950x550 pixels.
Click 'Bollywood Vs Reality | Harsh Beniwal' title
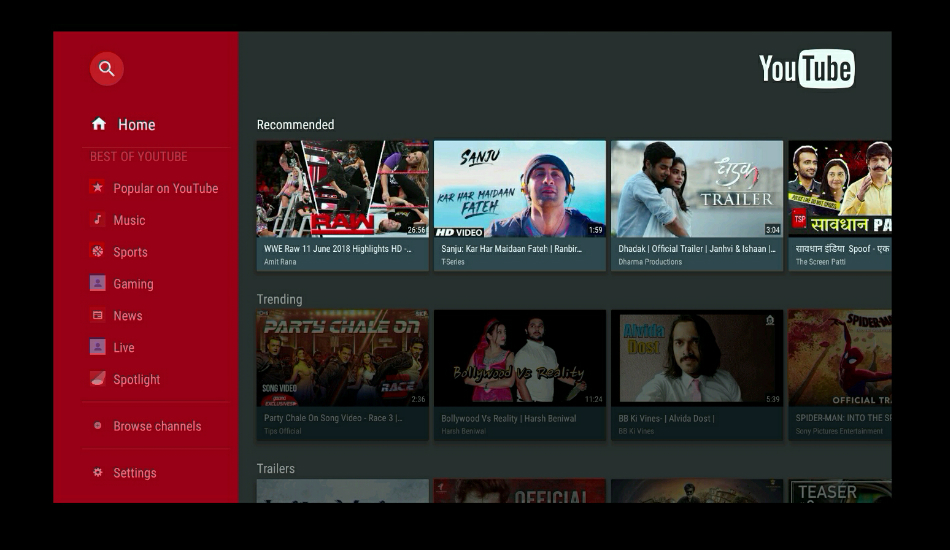pyautogui.click(x=509, y=419)
